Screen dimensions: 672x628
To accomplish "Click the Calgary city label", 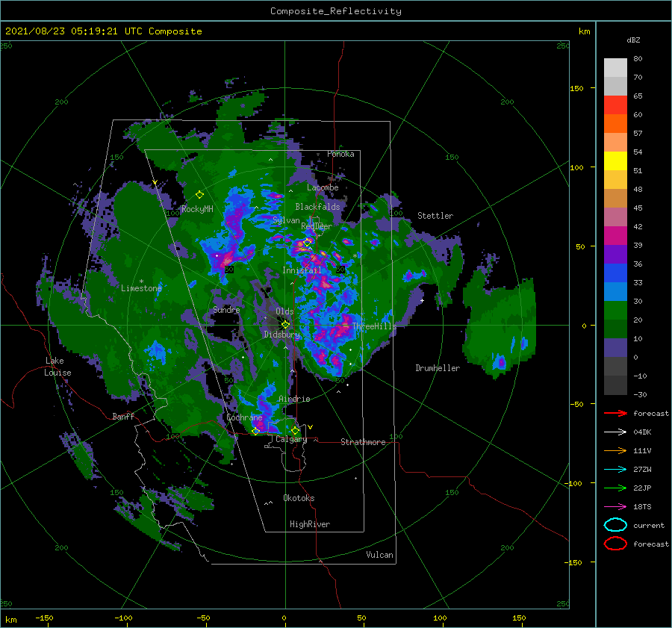I will point(291,439).
